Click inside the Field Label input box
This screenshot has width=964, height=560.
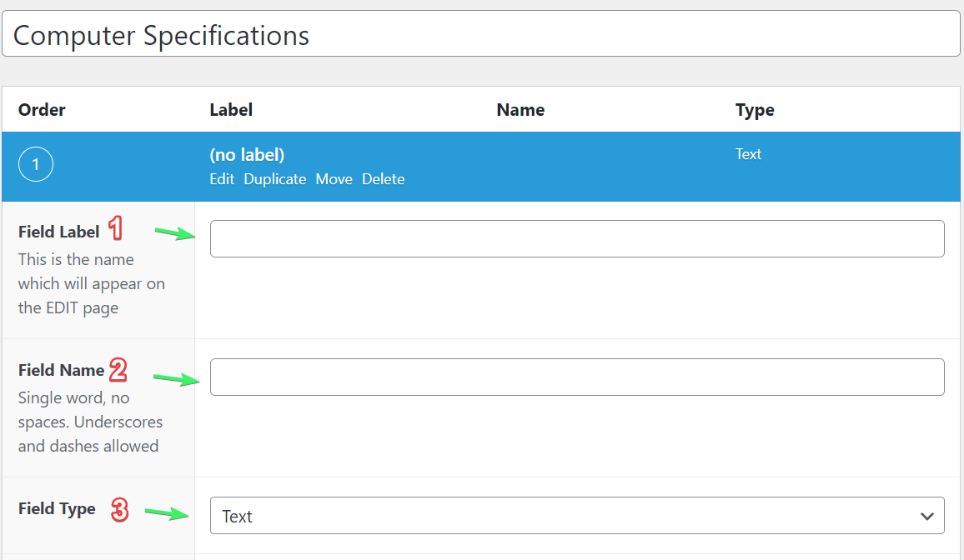pyautogui.click(x=577, y=238)
